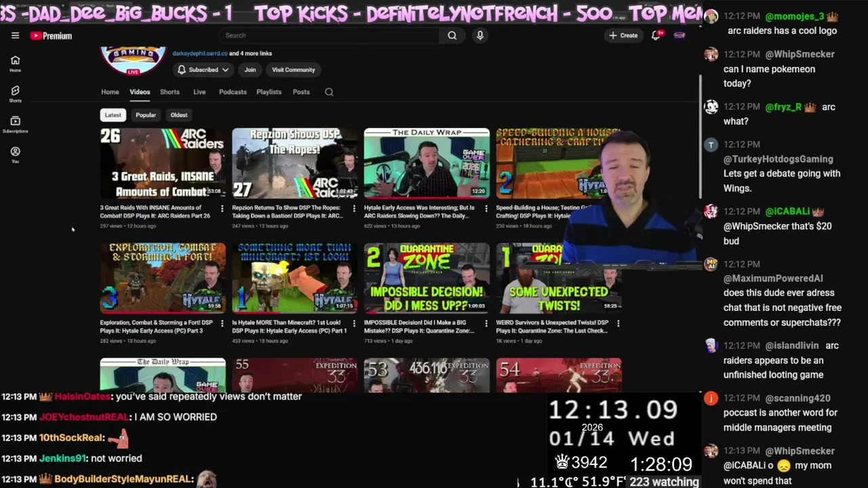Viewport: 868px width, 488px height.
Task: Click the channel's Gaming LIVE avatar
Action: coord(134,60)
